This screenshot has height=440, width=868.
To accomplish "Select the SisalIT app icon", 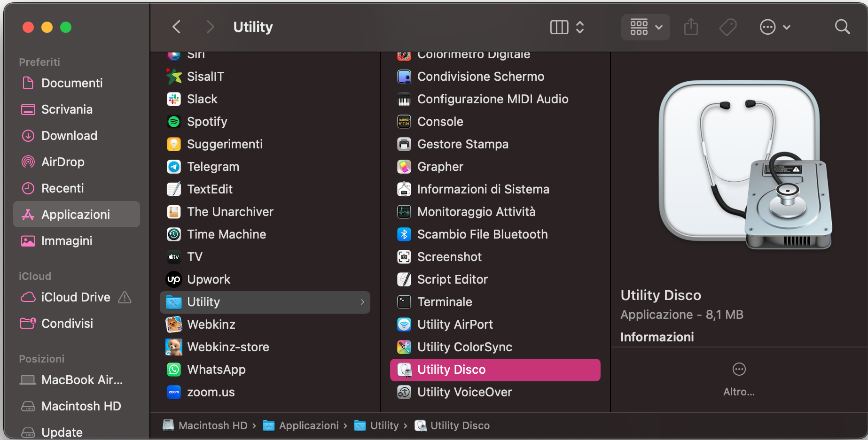I will (174, 77).
